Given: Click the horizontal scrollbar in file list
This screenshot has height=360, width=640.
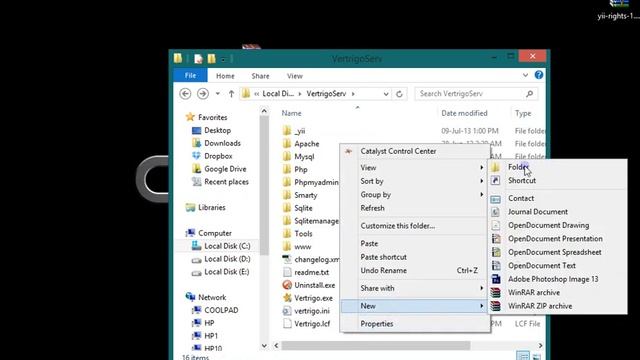Looking at the screenshot, I should [376, 346].
